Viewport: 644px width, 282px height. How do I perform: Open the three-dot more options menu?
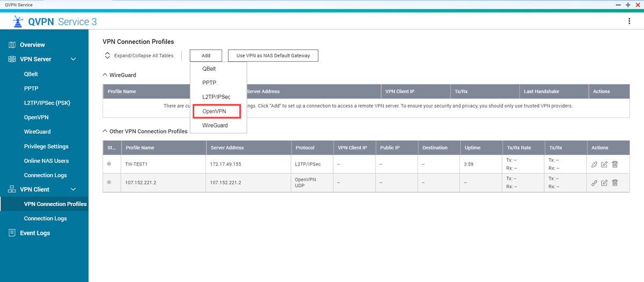tap(629, 21)
